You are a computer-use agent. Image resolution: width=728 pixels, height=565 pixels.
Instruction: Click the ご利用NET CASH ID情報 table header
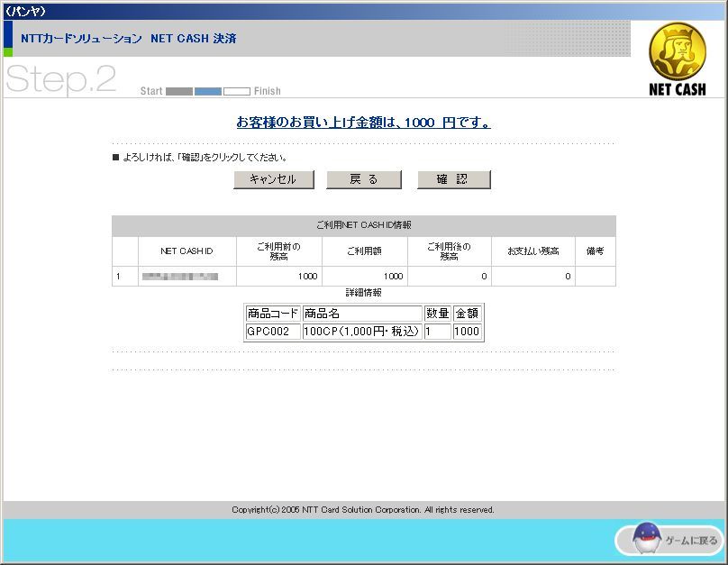(363, 225)
